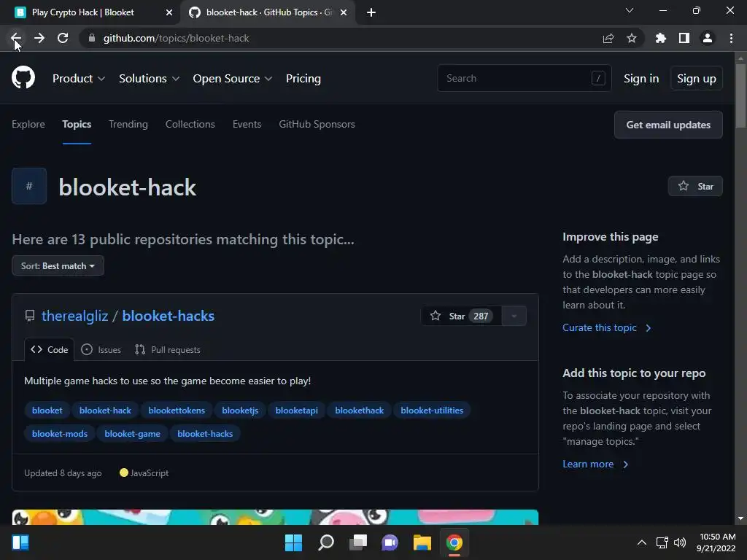This screenshot has width=747, height=560.
Task: Click Get email updates button
Action: click(668, 125)
